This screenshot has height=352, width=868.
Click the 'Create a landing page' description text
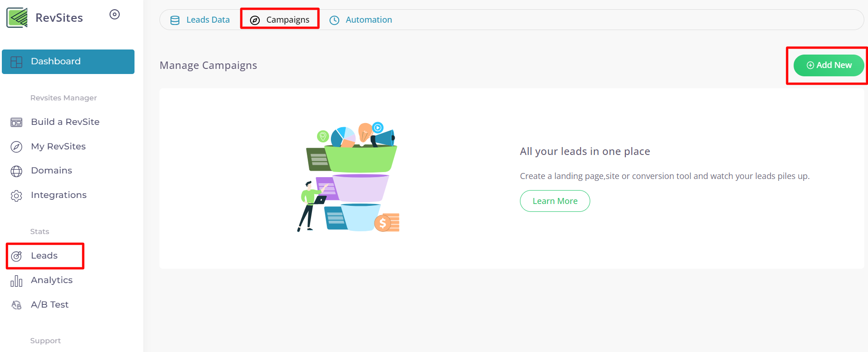click(x=665, y=176)
